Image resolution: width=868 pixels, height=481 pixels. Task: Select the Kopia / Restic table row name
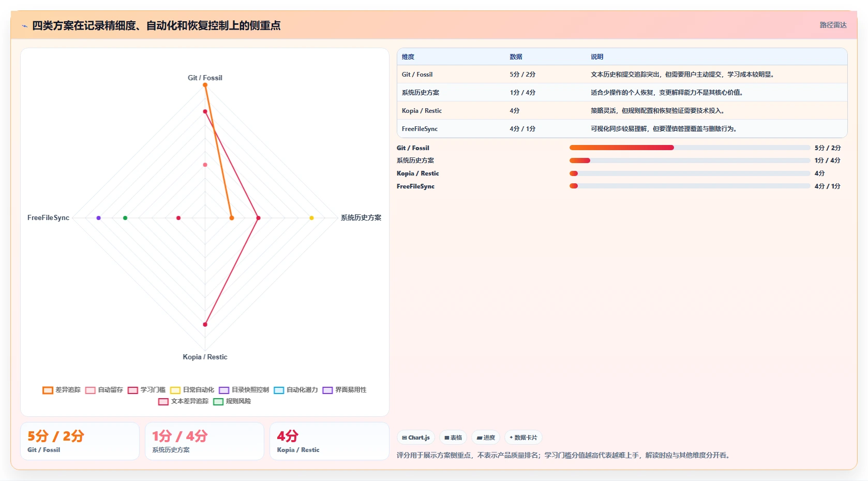[422, 111]
